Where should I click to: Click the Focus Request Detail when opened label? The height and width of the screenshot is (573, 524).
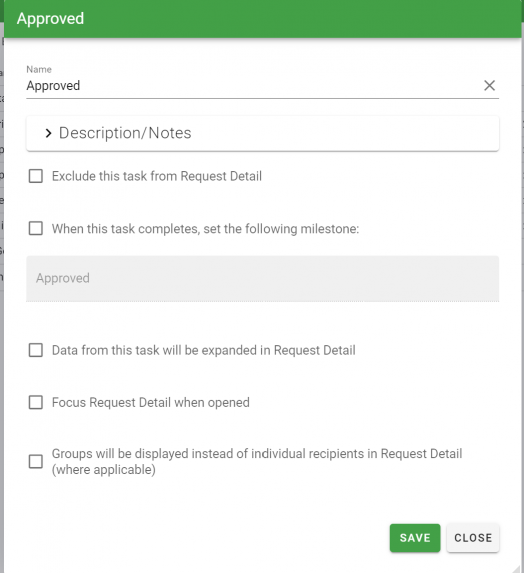(x=151, y=402)
